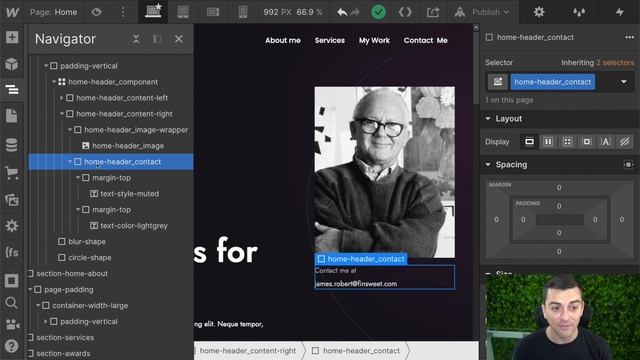Open the Selector dropdown arrow

(x=624, y=82)
